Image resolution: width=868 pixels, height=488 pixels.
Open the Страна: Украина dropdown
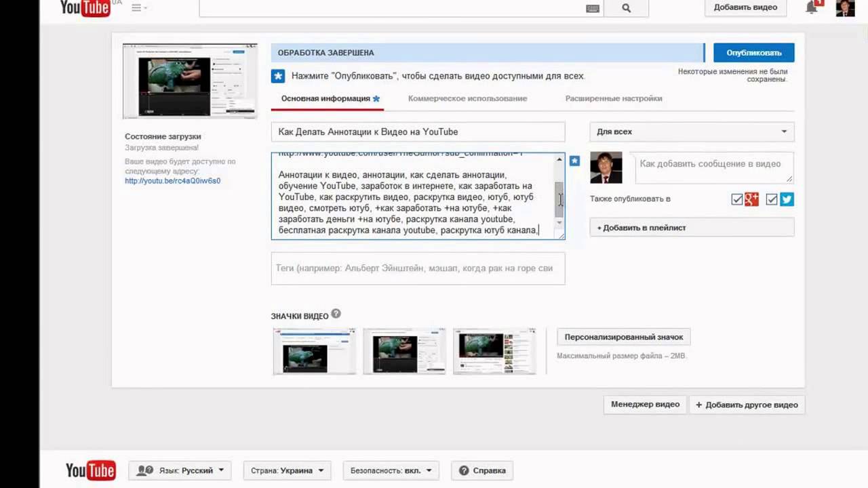tap(287, 470)
